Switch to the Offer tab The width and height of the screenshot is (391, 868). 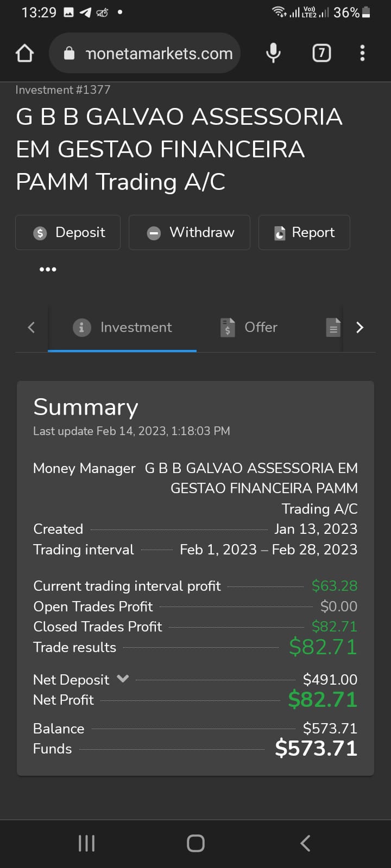point(249,328)
